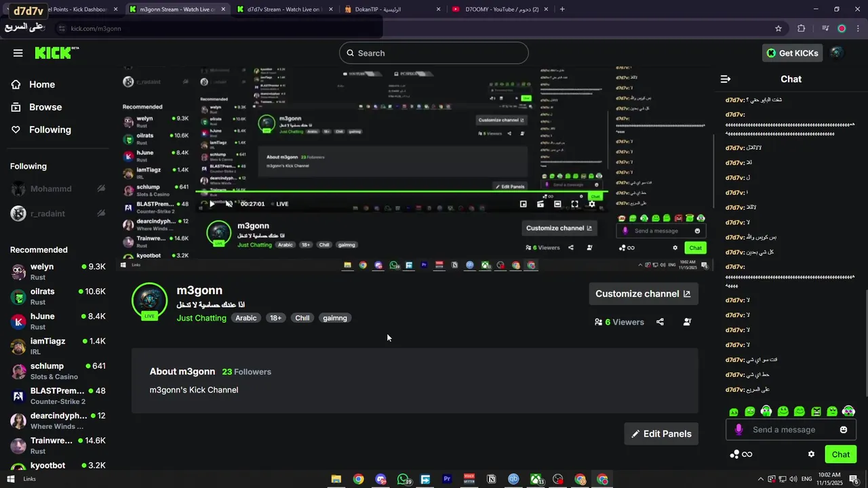Image resolution: width=868 pixels, height=488 pixels.
Task: Click the 6 Viewers count
Action: 619,322
